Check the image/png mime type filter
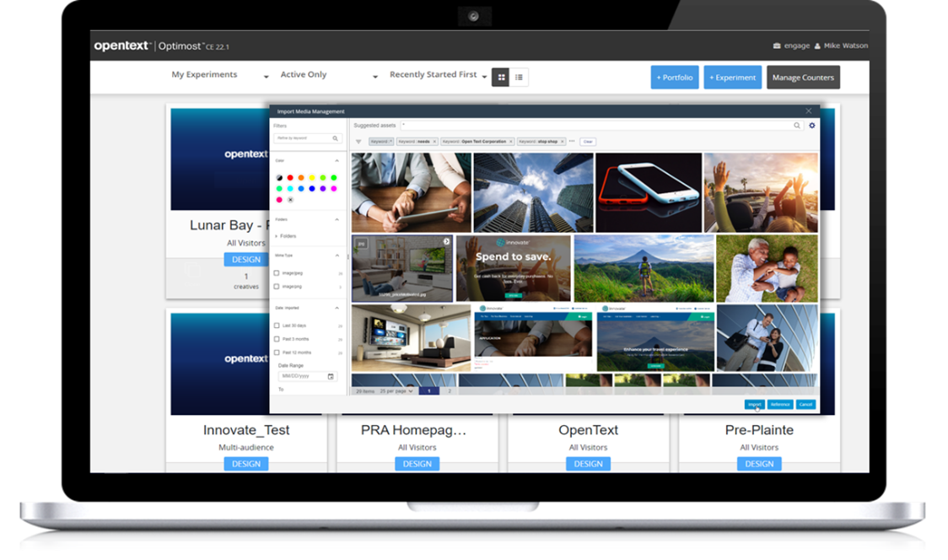The image size is (948, 560). 277,287
